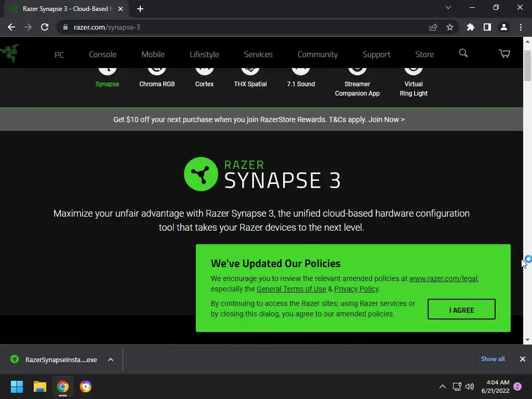Screen dimensions: 532x399
Task: Expand the tab search chevron in title bar
Action: pos(448,7)
